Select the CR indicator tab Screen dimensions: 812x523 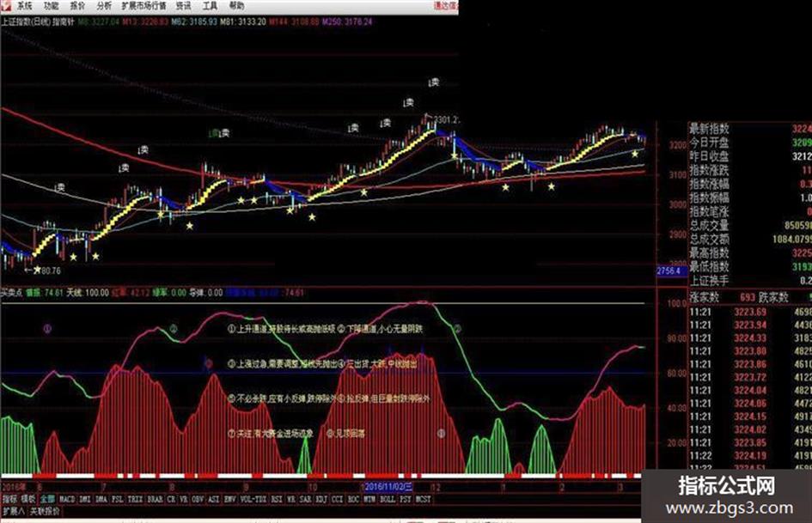(x=171, y=499)
